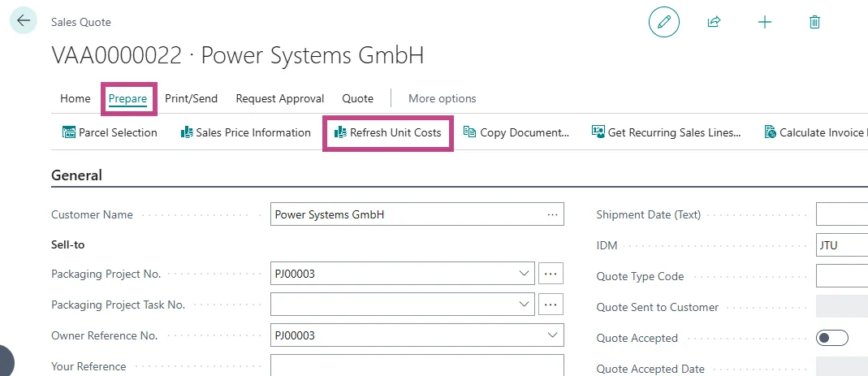
Task: Open the Request Approval menu
Action: pyautogui.click(x=279, y=98)
